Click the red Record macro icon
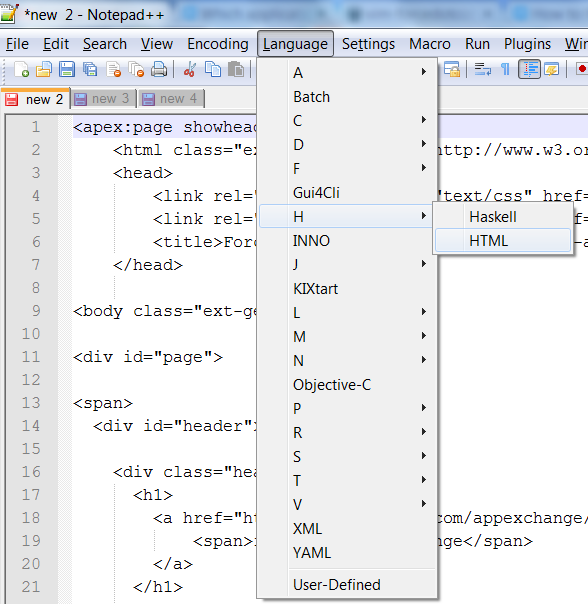Viewport: 588px width, 604px height. point(581,70)
